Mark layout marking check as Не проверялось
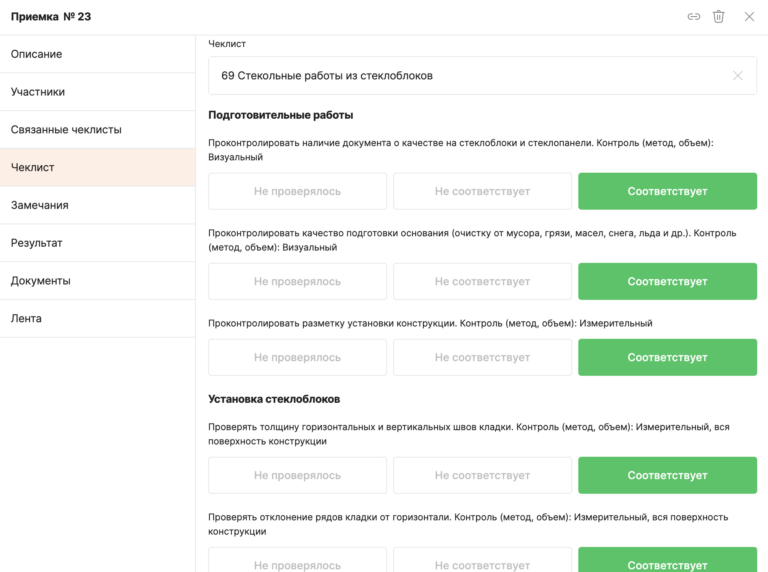This screenshot has width=768, height=572. (297, 357)
